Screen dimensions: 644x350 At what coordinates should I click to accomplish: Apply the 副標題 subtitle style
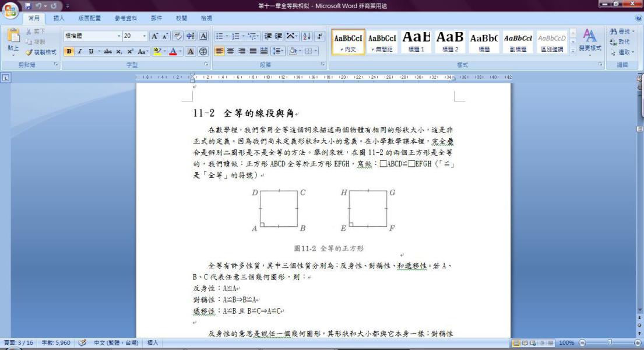tap(518, 42)
